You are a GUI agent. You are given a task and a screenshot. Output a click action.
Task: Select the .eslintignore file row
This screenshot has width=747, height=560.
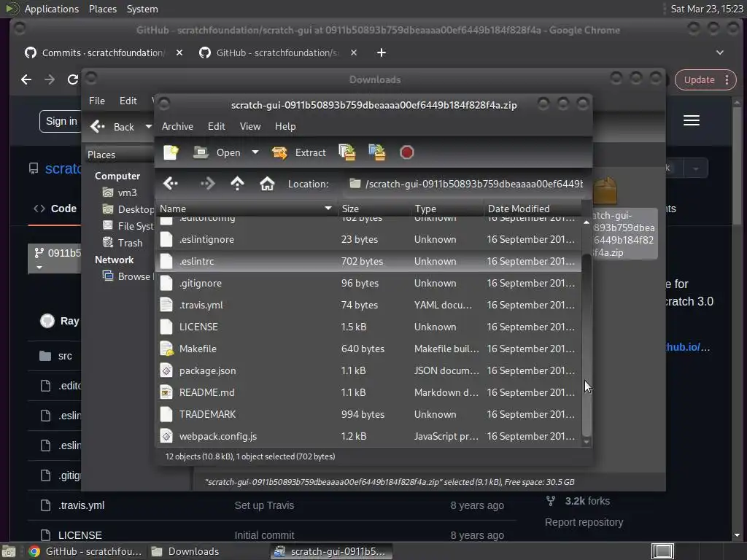(368, 239)
